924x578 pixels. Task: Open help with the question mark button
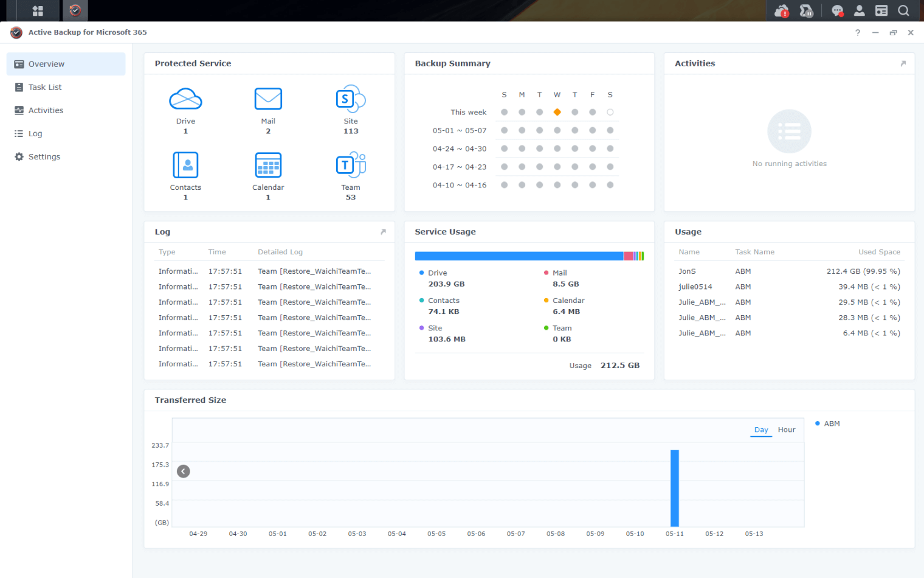tap(857, 33)
